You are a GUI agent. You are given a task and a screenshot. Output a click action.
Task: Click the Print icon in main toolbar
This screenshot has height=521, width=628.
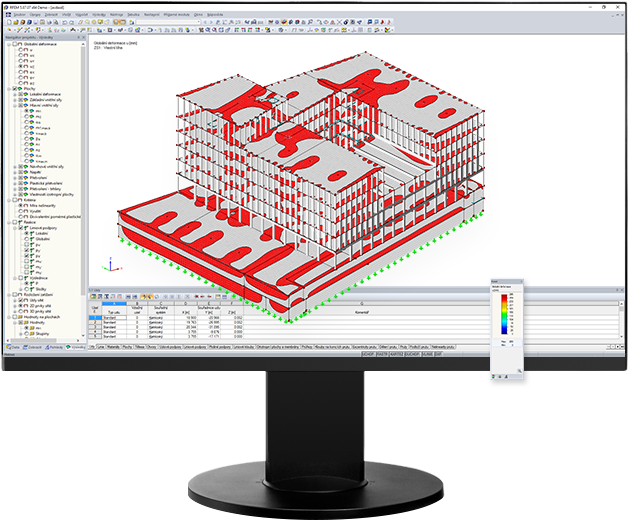point(48,22)
